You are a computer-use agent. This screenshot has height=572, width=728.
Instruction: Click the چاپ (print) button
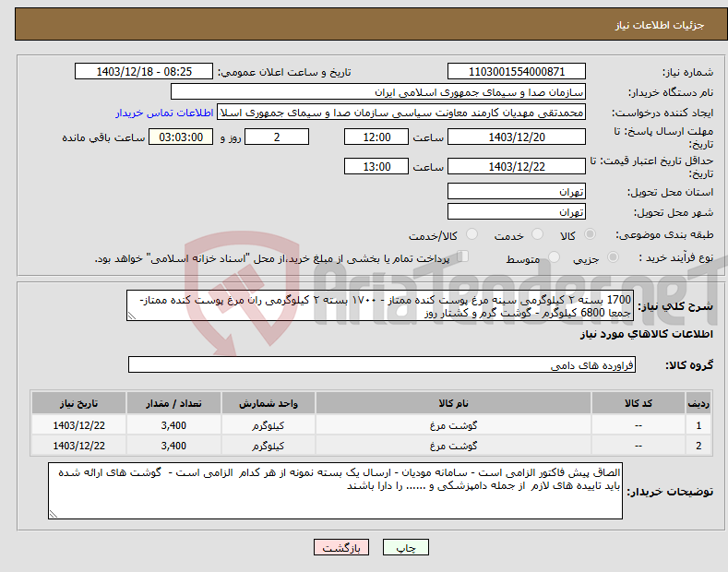coord(405,547)
